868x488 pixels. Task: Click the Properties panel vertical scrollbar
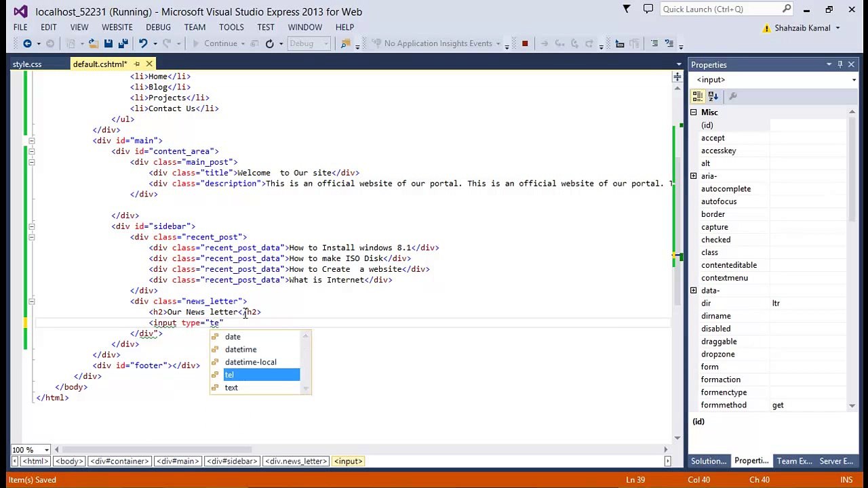[x=852, y=169]
